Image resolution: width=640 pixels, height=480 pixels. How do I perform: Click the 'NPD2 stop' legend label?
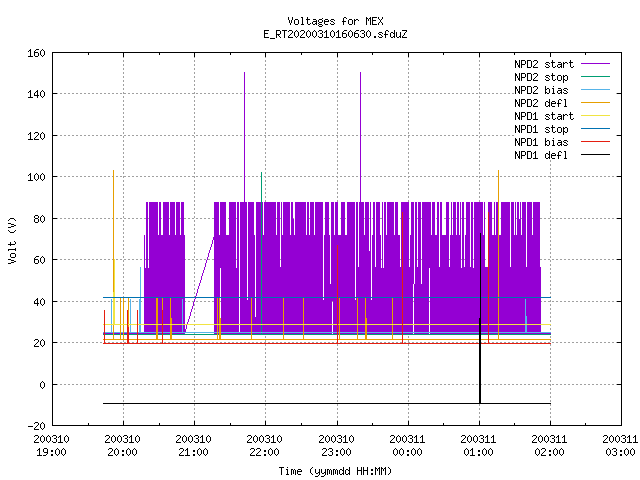541,77
